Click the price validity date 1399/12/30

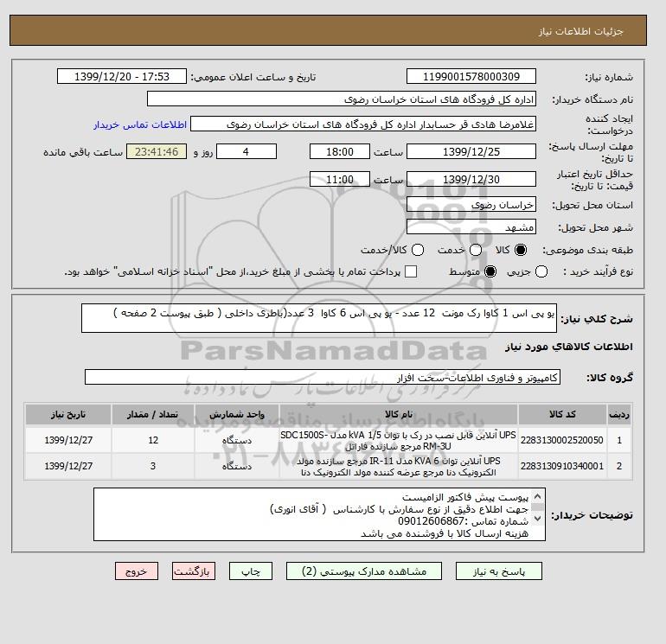tap(471, 179)
